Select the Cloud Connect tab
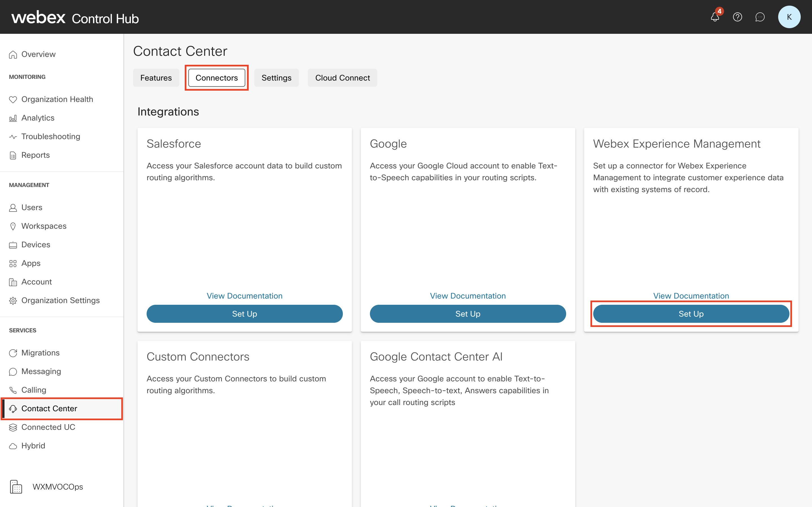 click(343, 77)
